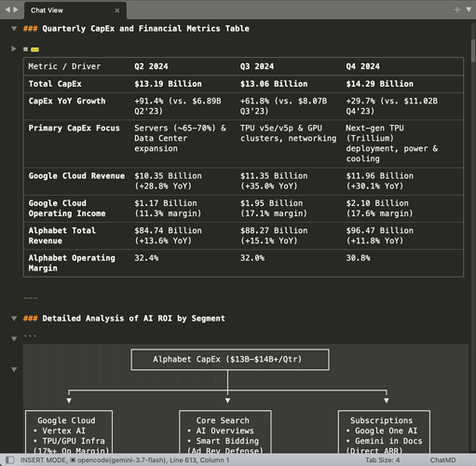
Task: Click the Line 613, Column 1 status entry
Action: [x=199, y=460]
